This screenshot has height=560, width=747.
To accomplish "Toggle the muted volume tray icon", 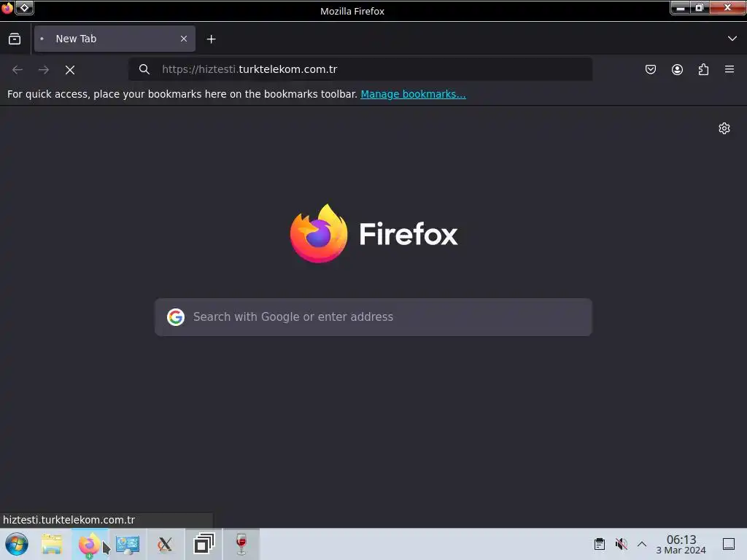I will [621, 544].
